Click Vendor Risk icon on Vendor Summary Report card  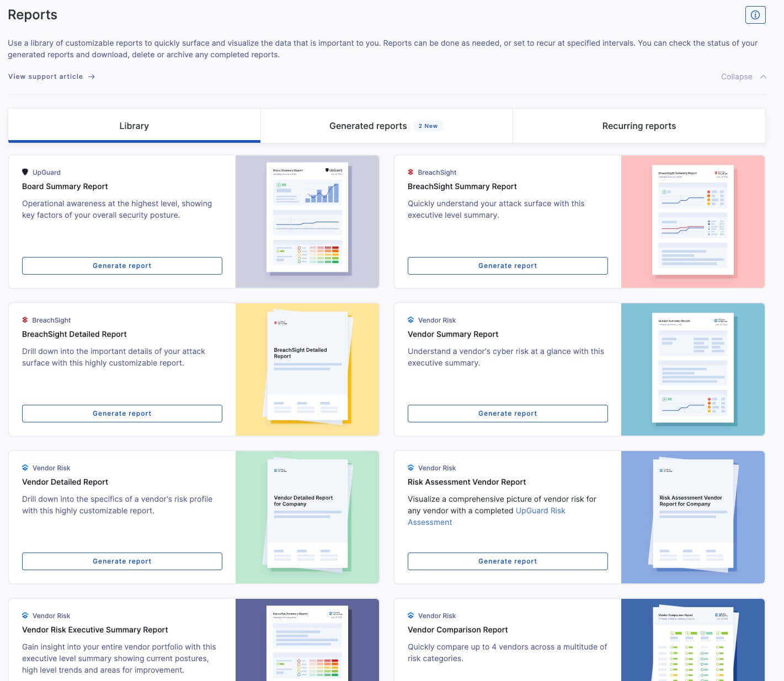[410, 320]
